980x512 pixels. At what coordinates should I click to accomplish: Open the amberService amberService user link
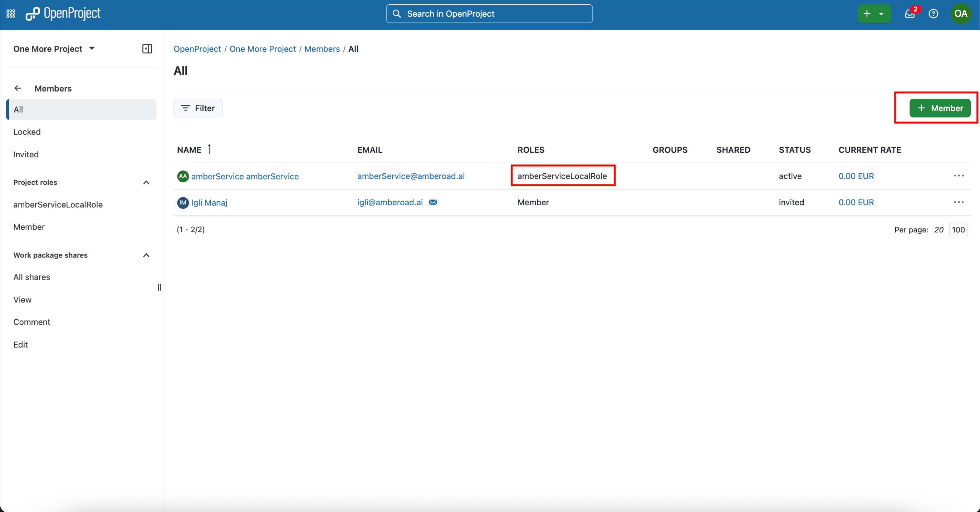(x=245, y=176)
